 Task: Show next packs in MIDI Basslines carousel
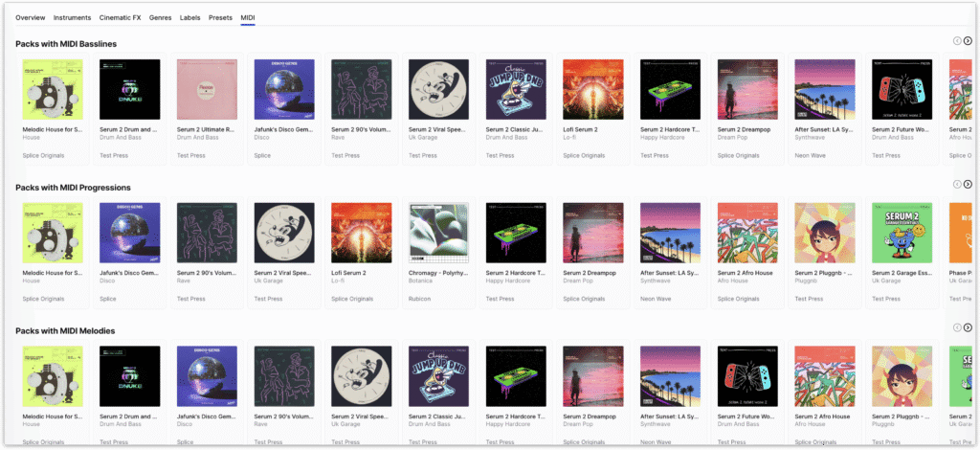[x=968, y=40]
